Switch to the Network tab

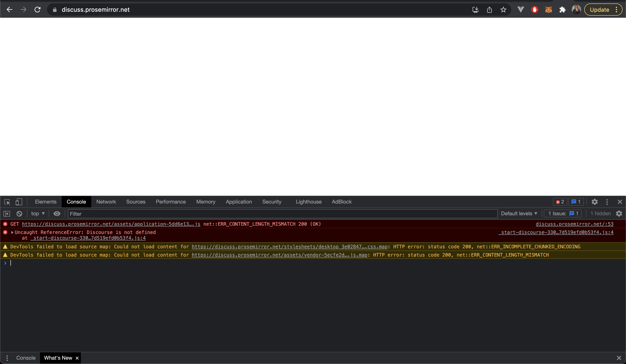point(106,202)
